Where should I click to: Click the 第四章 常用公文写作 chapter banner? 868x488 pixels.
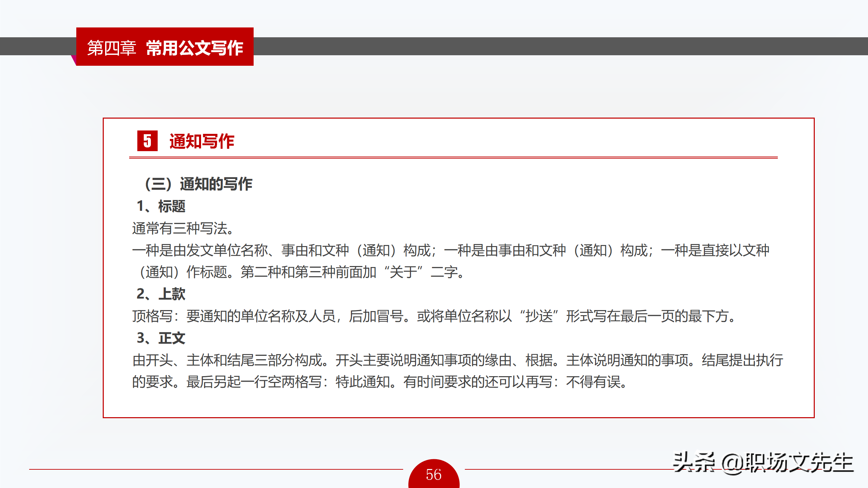[x=165, y=47]
